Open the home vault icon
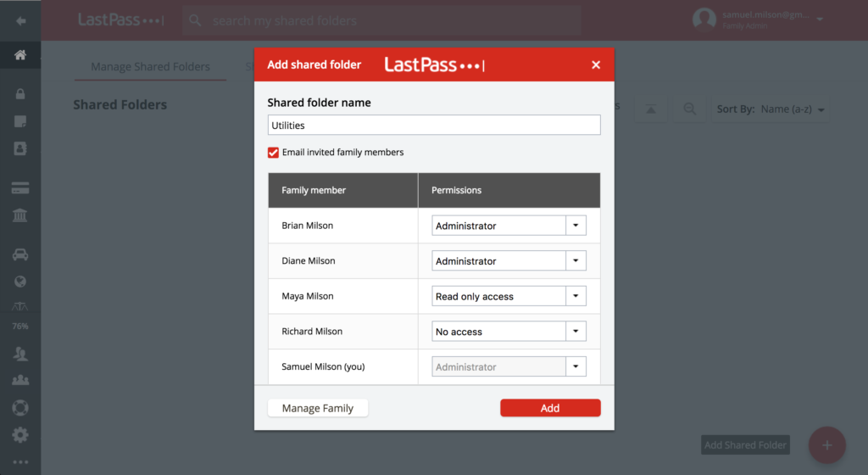 (x=20, y=55)
